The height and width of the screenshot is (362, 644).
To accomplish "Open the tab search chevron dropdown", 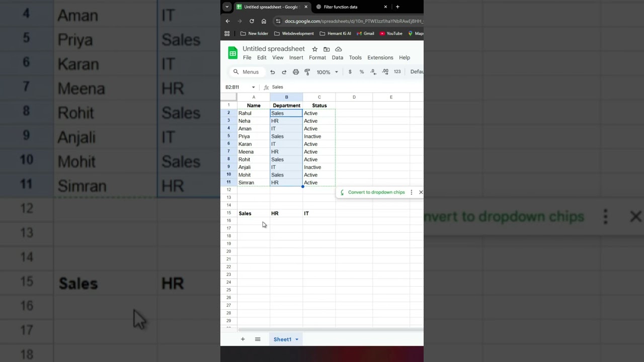I will (x=227, y=7).
